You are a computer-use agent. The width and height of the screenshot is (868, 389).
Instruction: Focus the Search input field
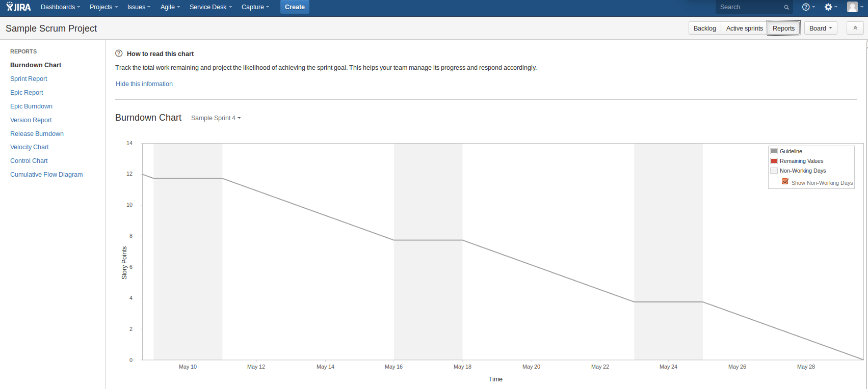[x=749, y=7]
